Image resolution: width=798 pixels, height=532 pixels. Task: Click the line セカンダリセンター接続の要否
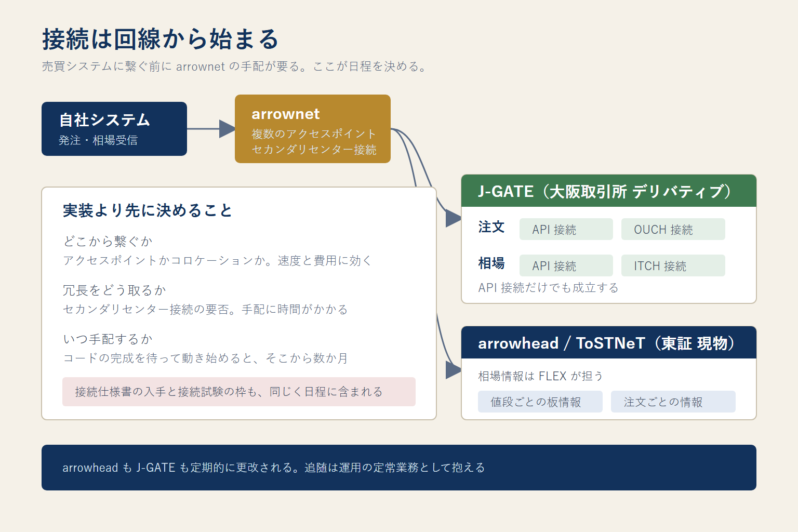(205, 309)
